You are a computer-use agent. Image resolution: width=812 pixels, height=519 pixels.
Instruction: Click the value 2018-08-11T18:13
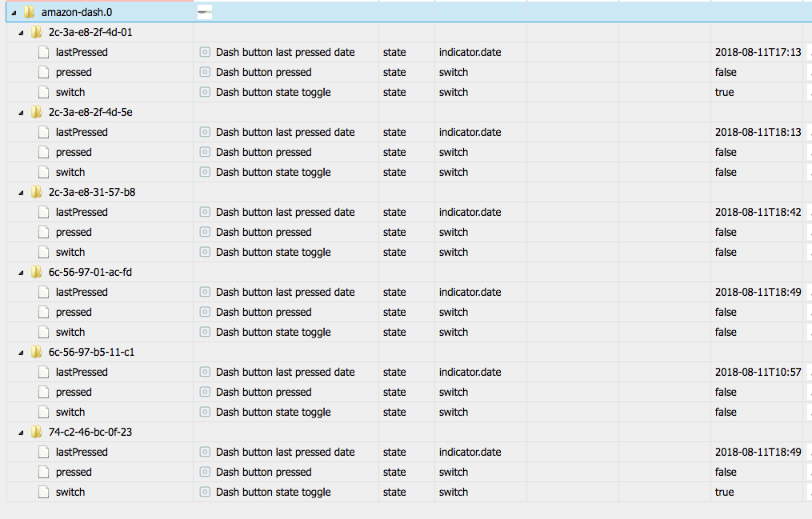(758, 132)
